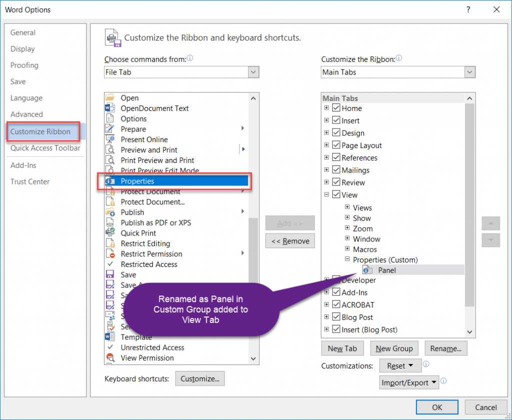Select the Trust Center category
This screenshot has height=420, width=512.
pos(29,181)
